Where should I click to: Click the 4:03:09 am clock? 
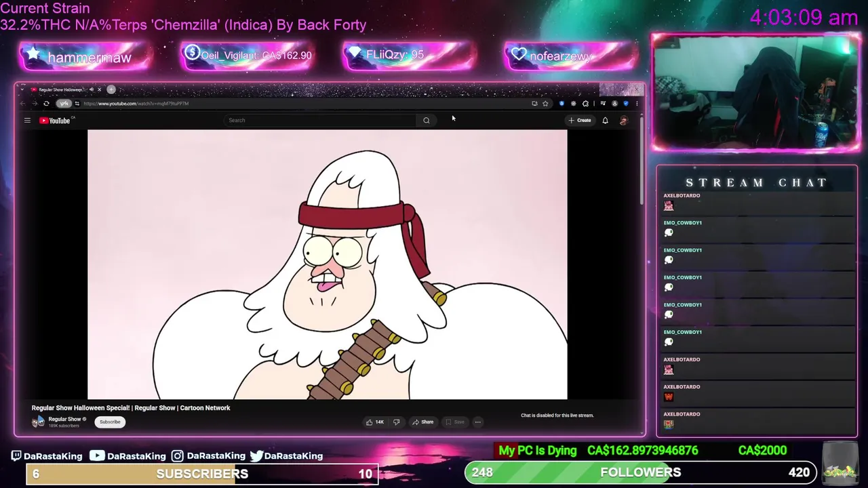pos(804,18)
